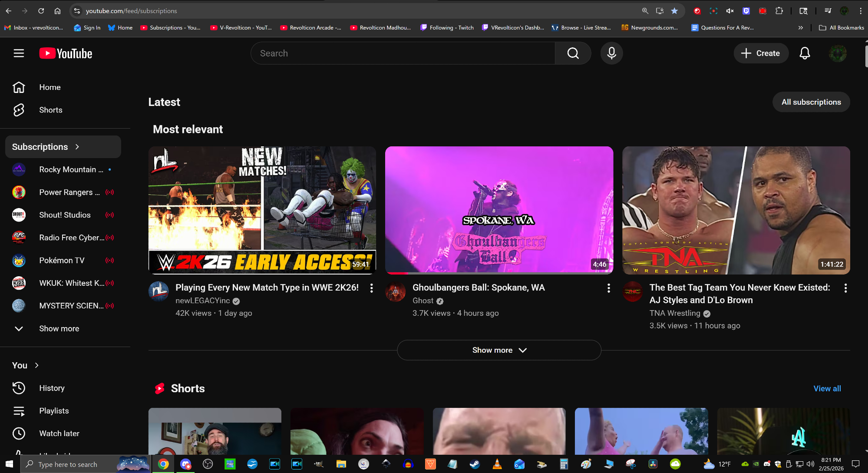Open the Following - Twitch bookmark
This screenshot has height=473, width=868.
click(x=447, y=27)
